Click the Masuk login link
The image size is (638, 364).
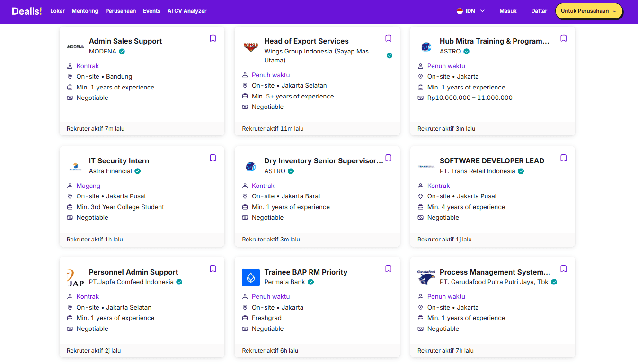click(x=508, y=11)
